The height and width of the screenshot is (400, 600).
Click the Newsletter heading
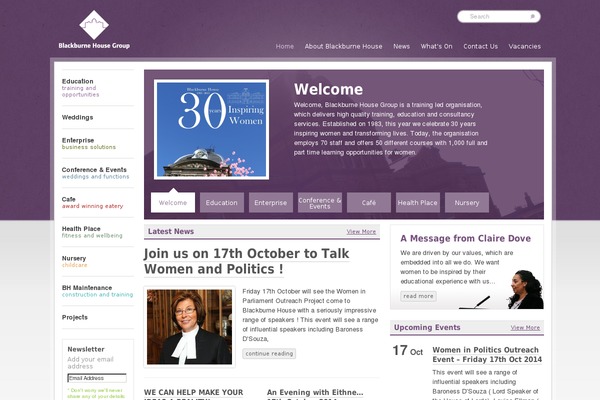click(x=86, y=349)
